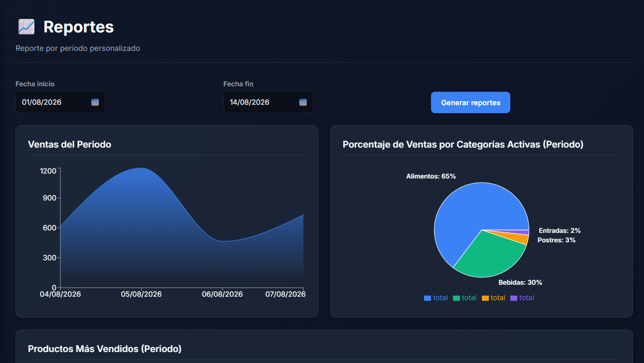
Task: Click the Porcentaje de Ventas por Categorías title
Action: [x=463, y=145]
